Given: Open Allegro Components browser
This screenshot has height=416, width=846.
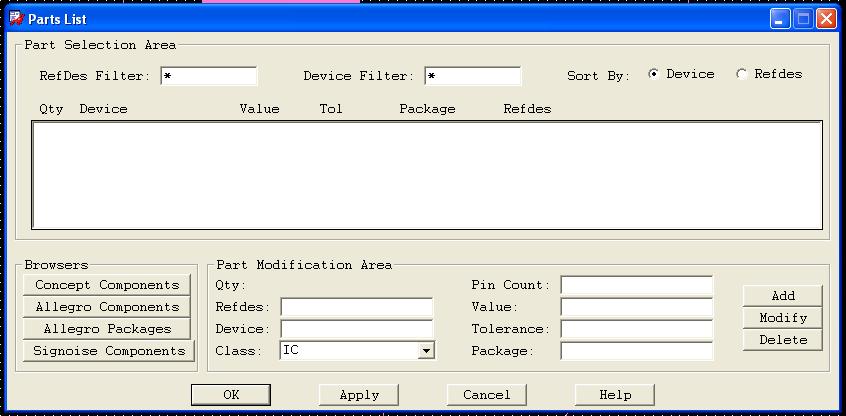Looking at the screenshot, I should (107, 307).
